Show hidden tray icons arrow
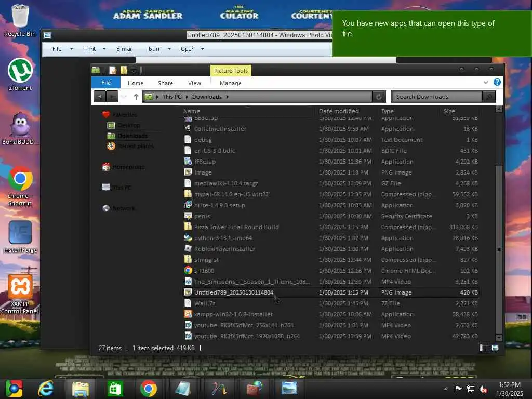The image size is (532, 399). tap(445, 389)
